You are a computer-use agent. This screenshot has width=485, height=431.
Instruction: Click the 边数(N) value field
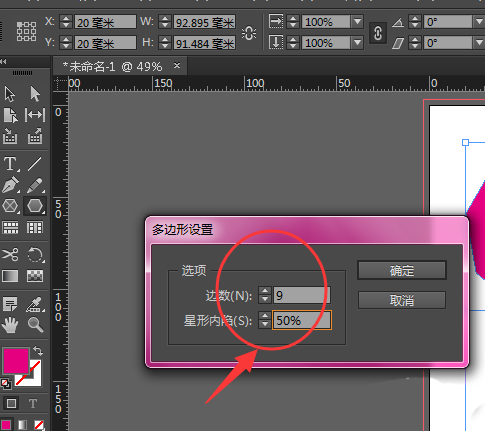(x=302, y=295)
